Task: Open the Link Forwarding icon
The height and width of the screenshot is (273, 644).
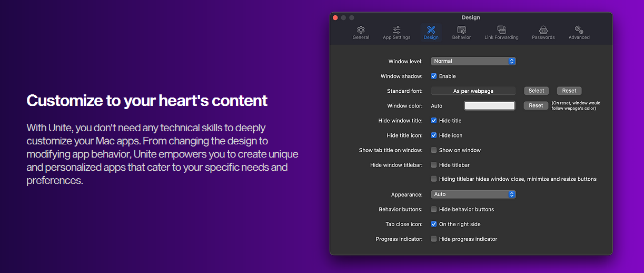Action: (x=501, y=30)
